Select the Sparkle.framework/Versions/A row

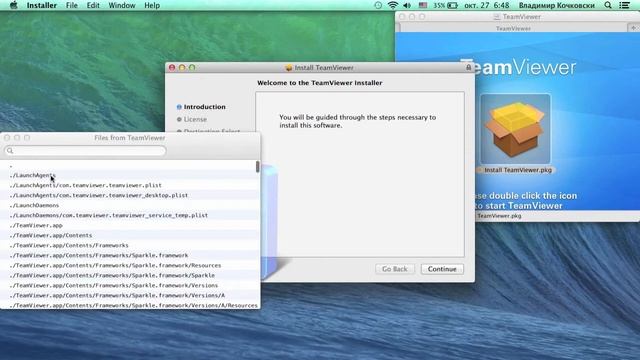[x=130, y=295]
